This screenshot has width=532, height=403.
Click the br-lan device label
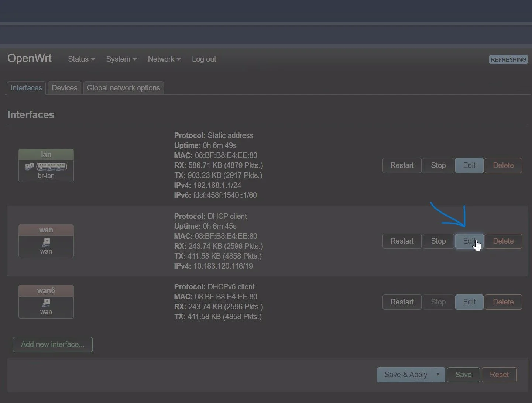point(46,176)
